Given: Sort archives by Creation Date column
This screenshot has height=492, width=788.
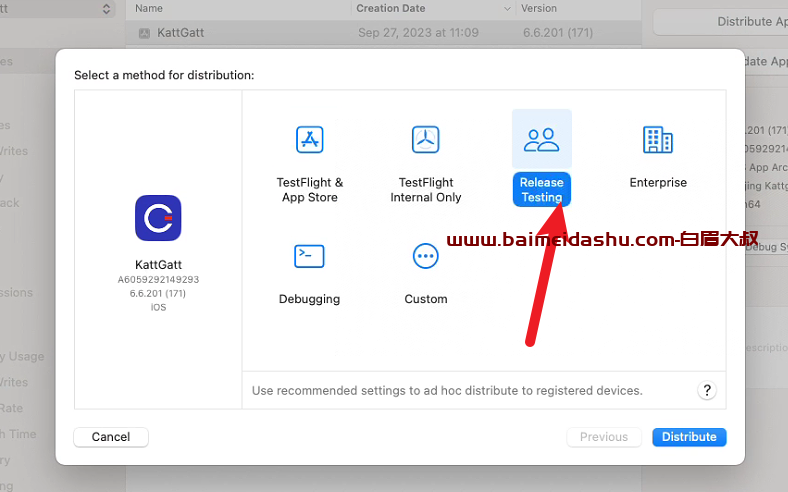Looking at the screenshot, I should tap(390, 8).
